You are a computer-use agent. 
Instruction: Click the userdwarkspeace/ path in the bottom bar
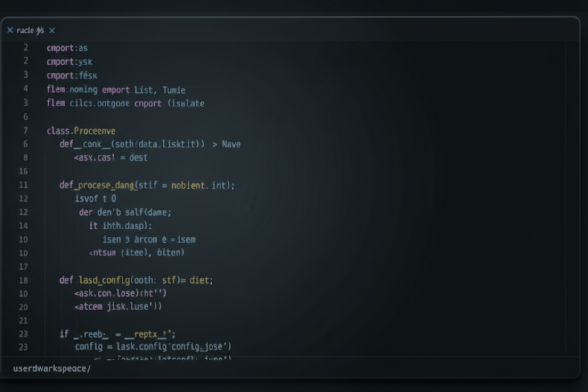pyautogui.click(x=52, y=368)
